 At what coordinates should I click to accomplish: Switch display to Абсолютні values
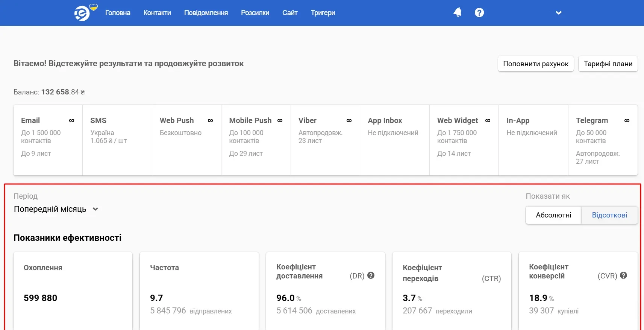(553, 215)
